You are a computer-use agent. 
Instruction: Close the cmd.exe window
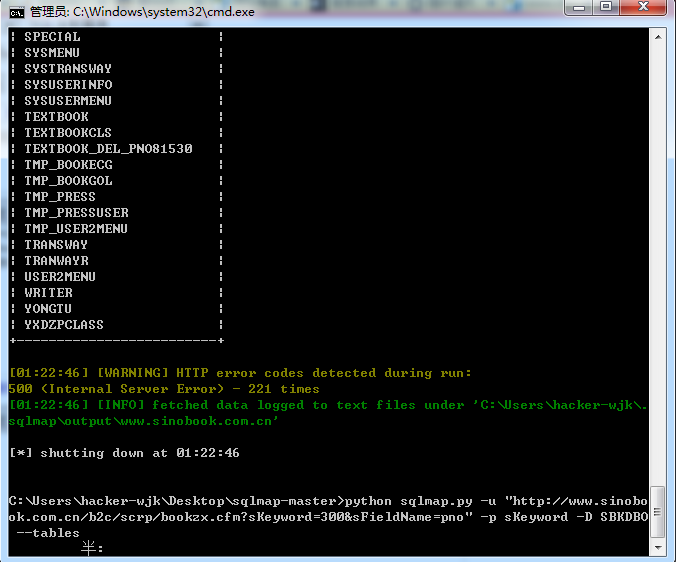click(x=643, y=7)
